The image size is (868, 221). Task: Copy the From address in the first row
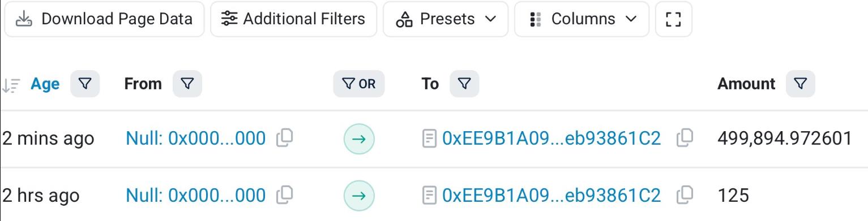(x=284, y=137)
